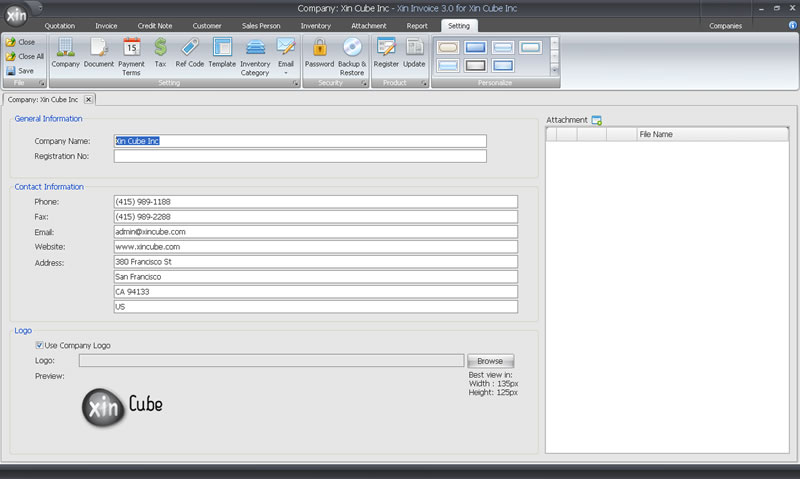Click the File Name column header
800x479 pixels.
coord(712,134)
